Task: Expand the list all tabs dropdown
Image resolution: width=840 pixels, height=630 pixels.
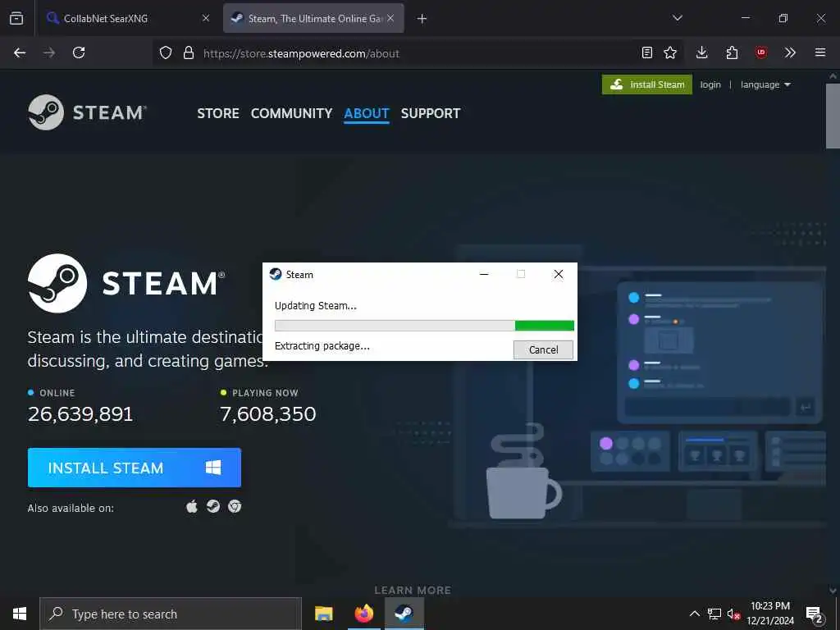Action: click(677, 18)
